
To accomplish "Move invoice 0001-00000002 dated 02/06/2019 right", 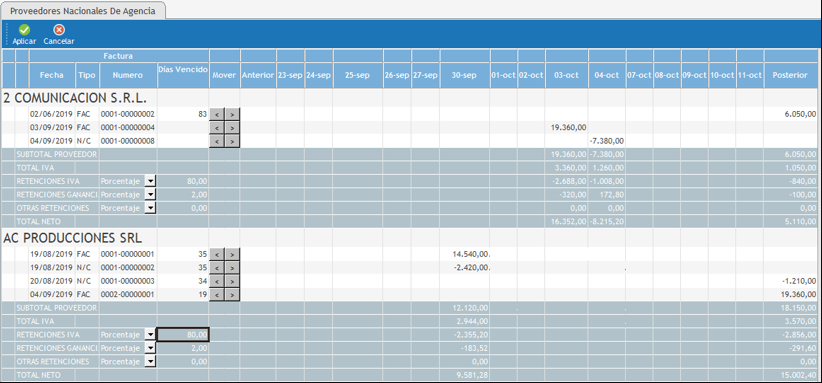I will click(232, 114).
